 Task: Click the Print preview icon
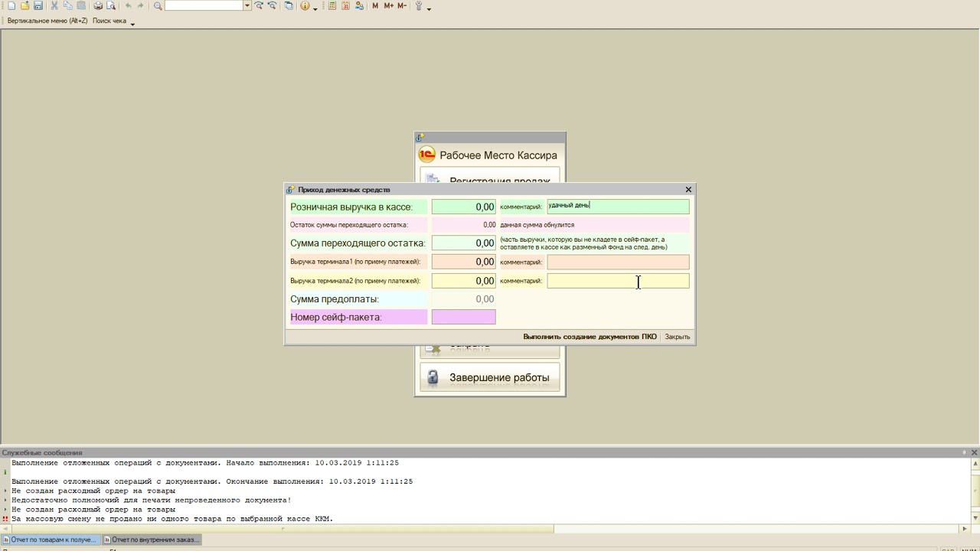111,5
